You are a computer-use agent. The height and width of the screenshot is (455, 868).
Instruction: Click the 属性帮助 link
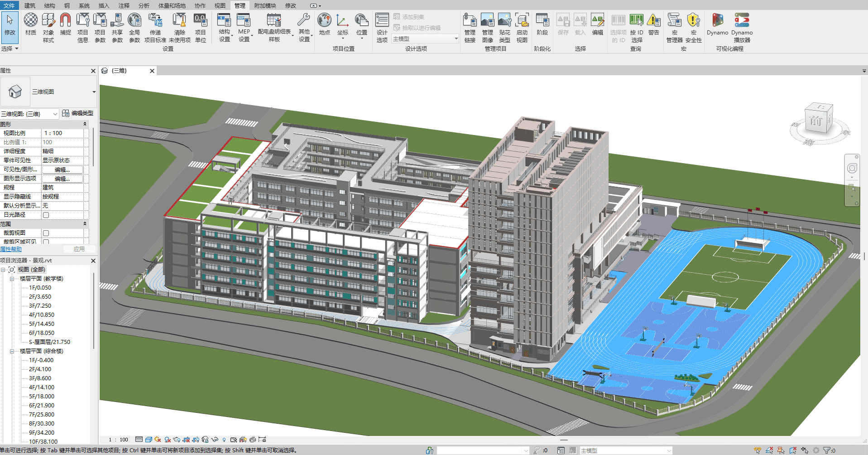pos(11,249)
